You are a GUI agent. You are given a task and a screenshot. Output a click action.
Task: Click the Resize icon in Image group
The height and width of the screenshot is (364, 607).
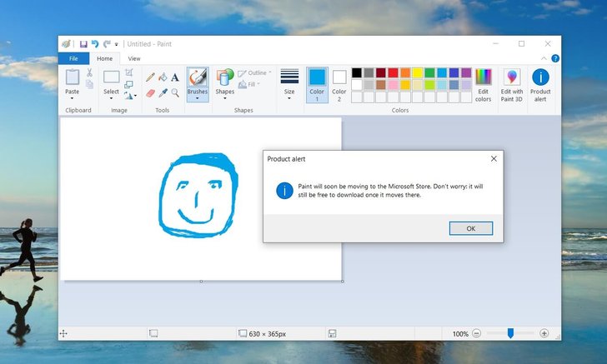(129, 84)
